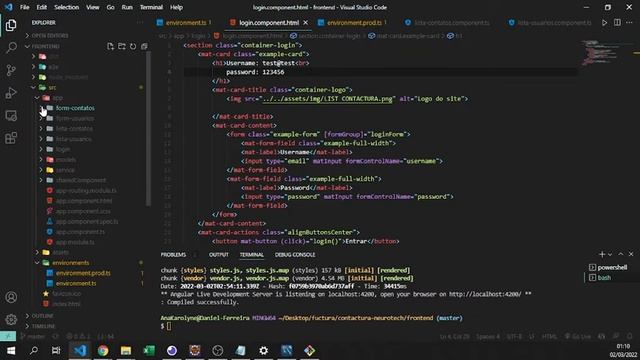
Task: Open the new terminal profile dropdown arrow
Action: (x=610, y=254)
